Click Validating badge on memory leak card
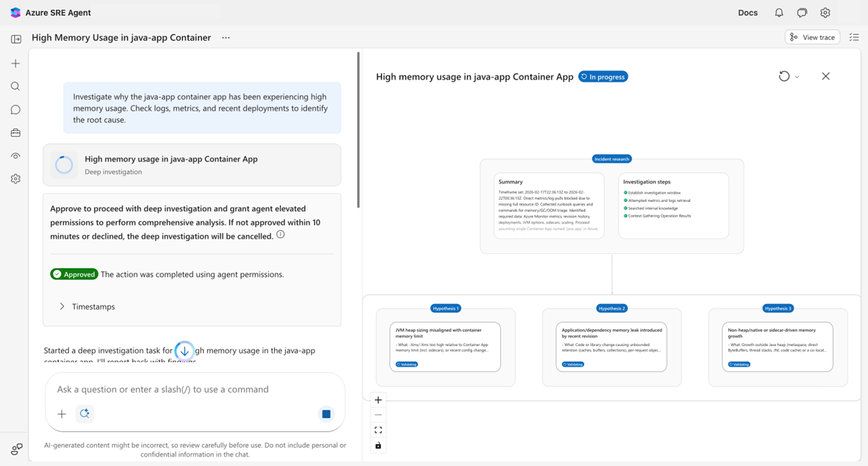This screenshot has width=868, height=466. pyautogui.click(x=574, y=365)
